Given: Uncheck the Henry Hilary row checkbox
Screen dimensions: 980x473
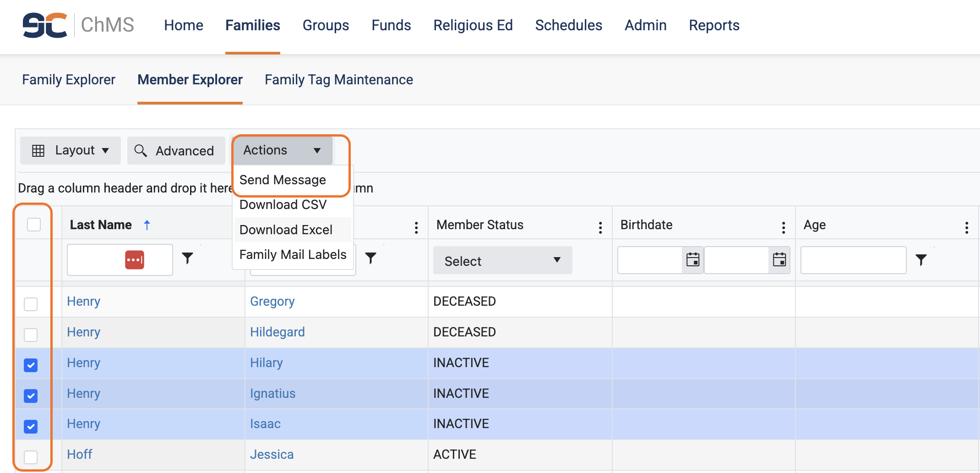Looking at the screenshot, I should [x=31, y=365].
